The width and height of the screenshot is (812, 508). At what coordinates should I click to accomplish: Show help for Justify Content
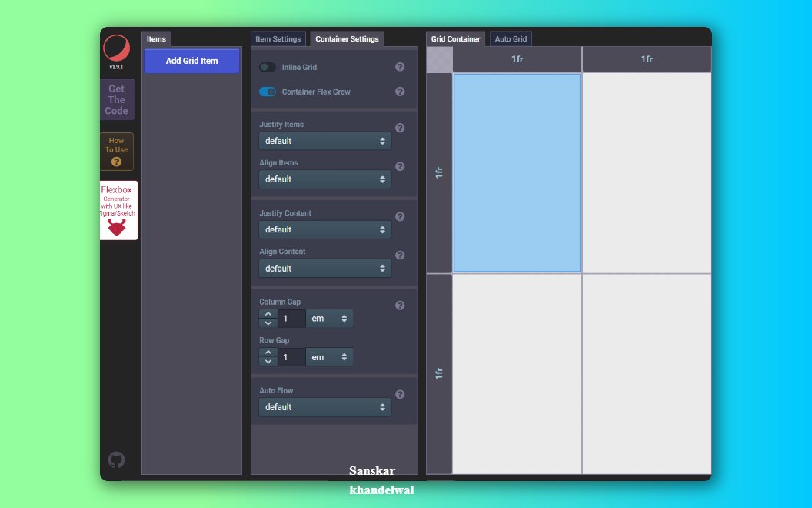[400, 217]
